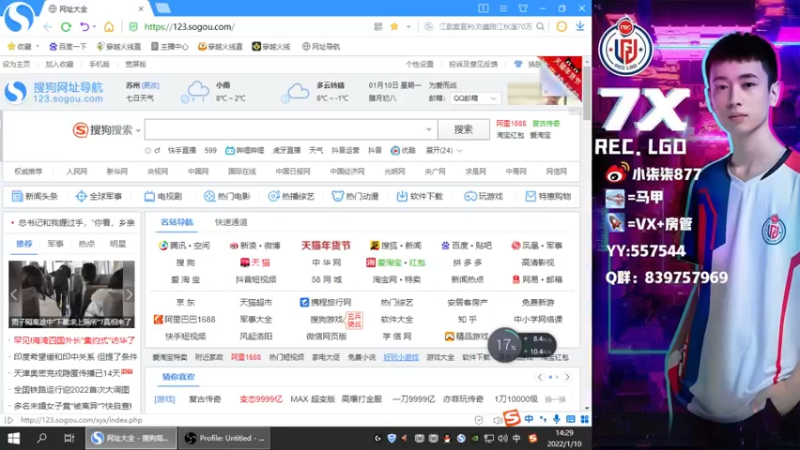
Task: Open the skin shirt icon in title bar
Action: click(x=523, y=8)
